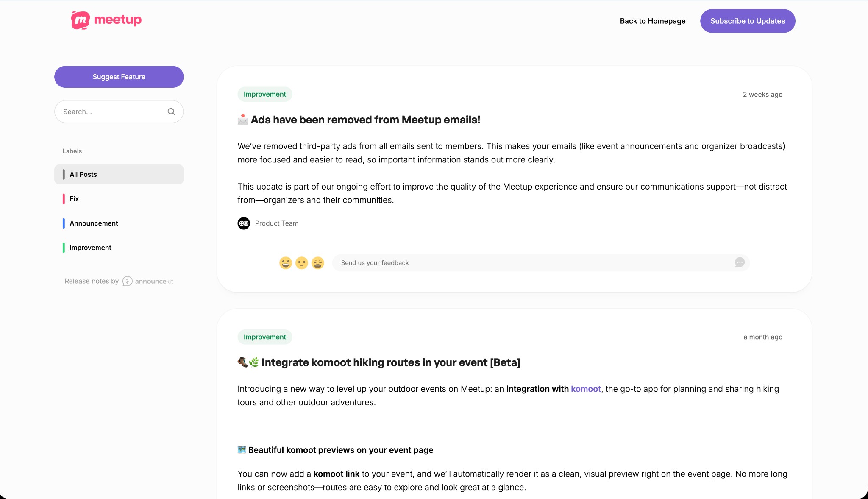
Task: Click the Subscribe to Updates button
Action: [x=748, y=21]
